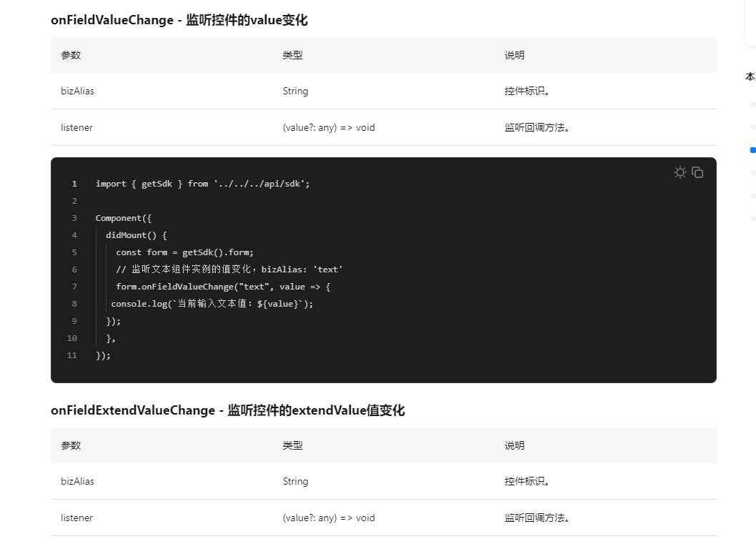Click the form.onFieldValueChange("text") code line

223,287
